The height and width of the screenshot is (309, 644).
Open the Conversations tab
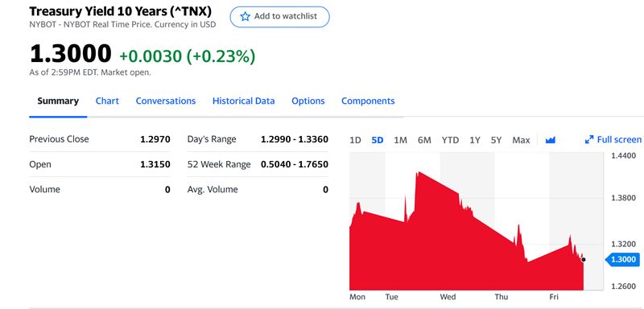[166, 101]
